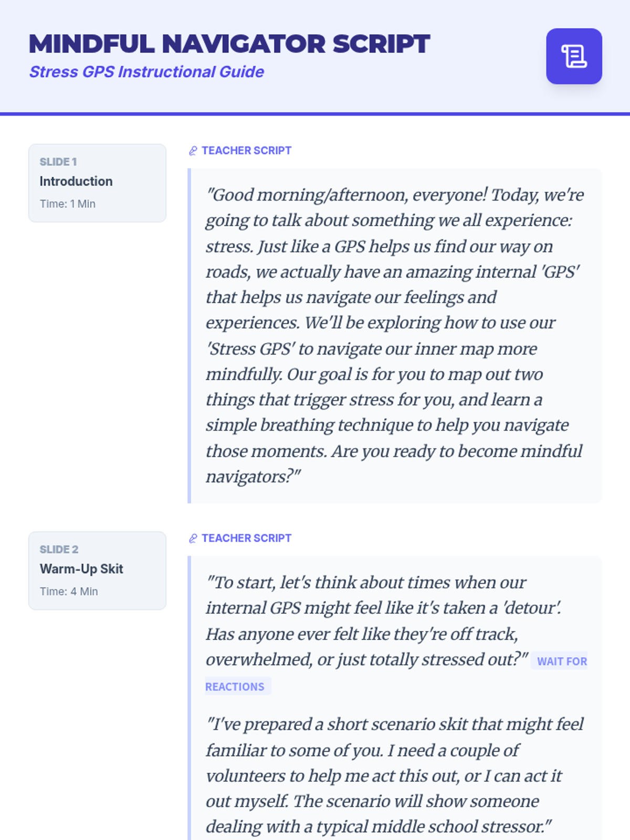Click the SLIDE 1 label
Image resolution: width=630 pixels, height=840 pixels.
pos(58,162)
